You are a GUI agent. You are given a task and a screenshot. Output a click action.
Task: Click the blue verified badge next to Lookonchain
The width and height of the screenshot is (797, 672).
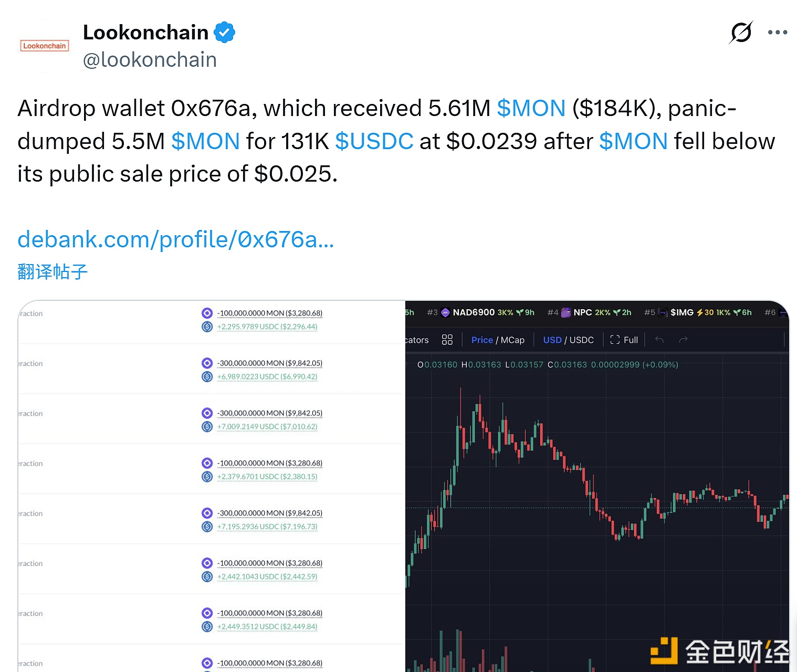pos(225,32)
